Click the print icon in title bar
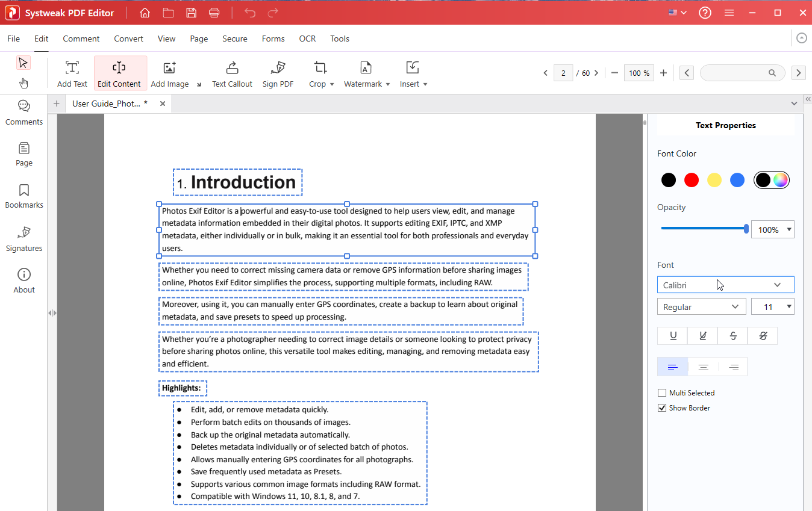The height and width of the screenshot is (511, 812). [x=214, y=13]
